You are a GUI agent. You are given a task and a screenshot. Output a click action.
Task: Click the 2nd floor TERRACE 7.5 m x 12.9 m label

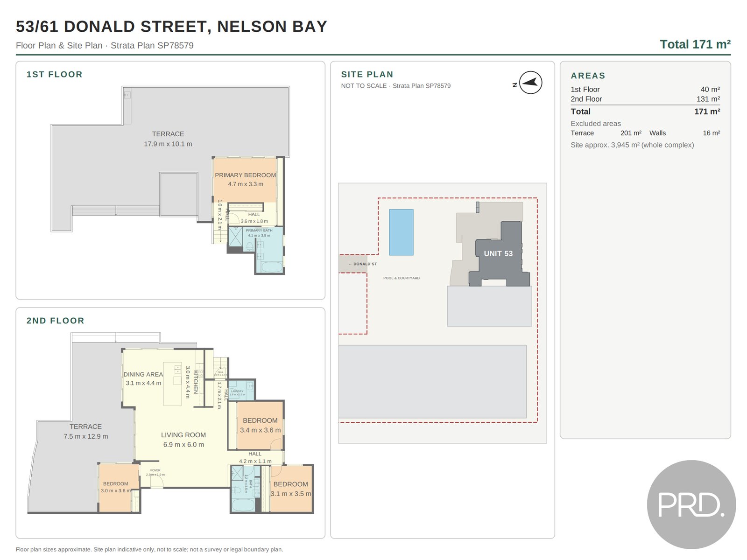[x=85, y=432]
